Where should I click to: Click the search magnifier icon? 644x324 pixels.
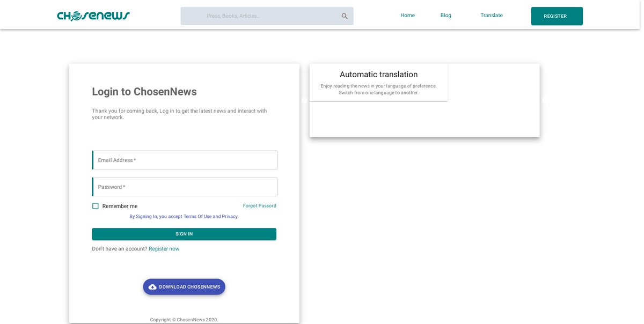point(345,16)
